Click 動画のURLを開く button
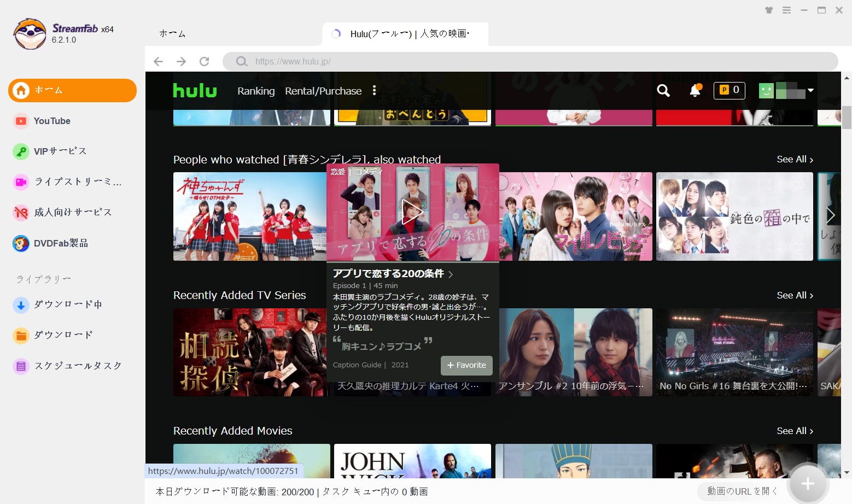Screen dimensions: 852x504 tap(742, 491)
